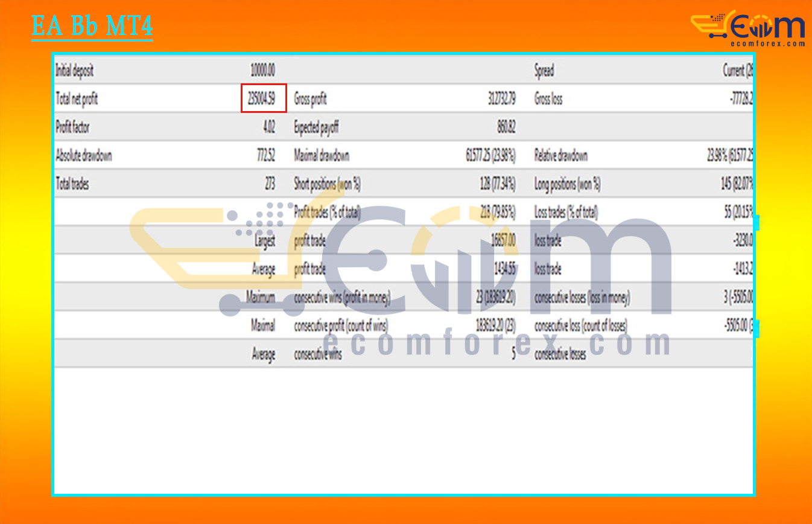Screen dimensions: 812x524
Task: Click the Expected payoff value 860.82
Action: point(507,127)
